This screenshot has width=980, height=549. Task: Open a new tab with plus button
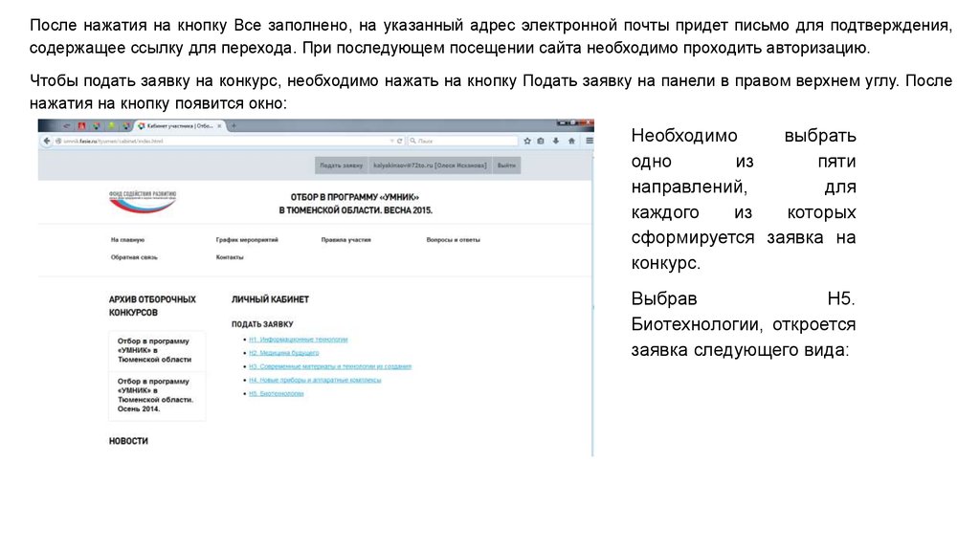pos(234,125)
